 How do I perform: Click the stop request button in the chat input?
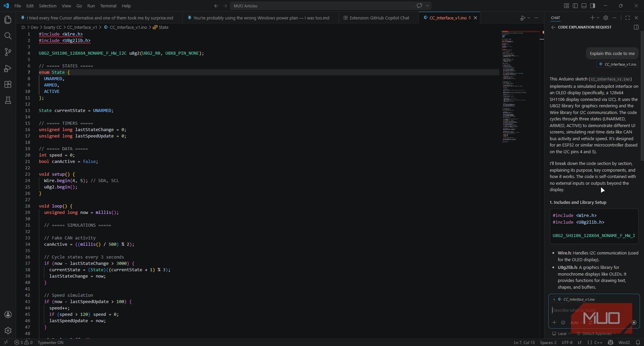[x=634, y=323]
